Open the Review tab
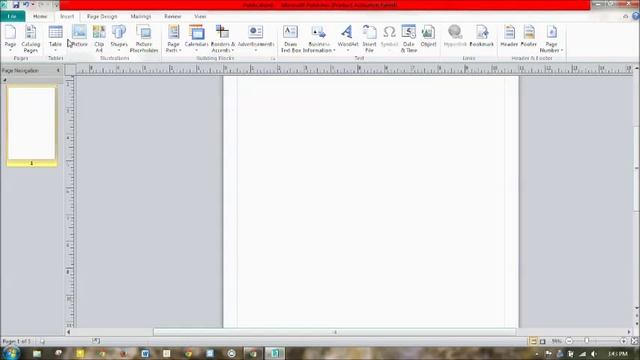 tap(173, 16)
